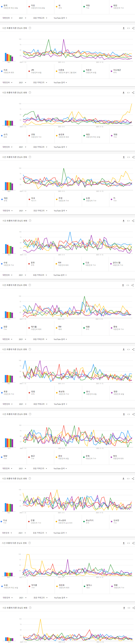The height and width of the screenshot is (644, 135).
Task: Open YouTube 검색 dropdown under 도겸 row
Action: (61, 598)
